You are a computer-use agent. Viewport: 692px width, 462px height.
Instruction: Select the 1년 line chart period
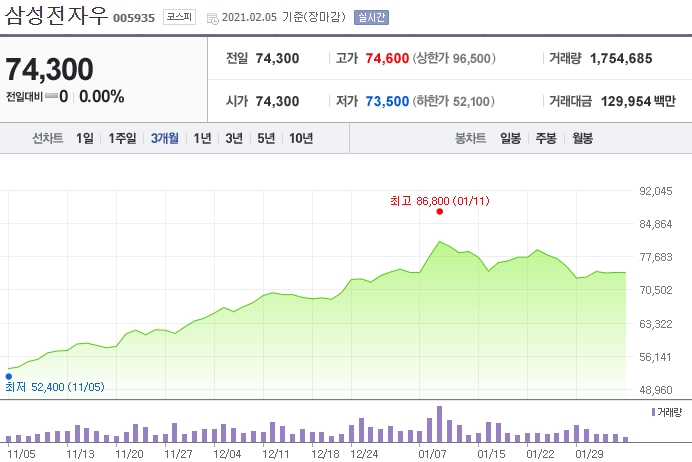coord(202,139)
